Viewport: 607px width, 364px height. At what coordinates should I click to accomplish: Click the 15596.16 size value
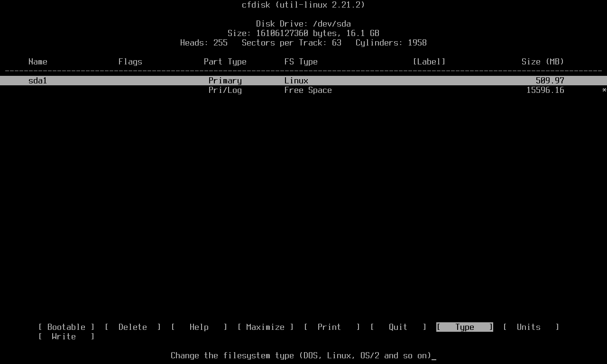pyautogui.click(x=545, y=90)
